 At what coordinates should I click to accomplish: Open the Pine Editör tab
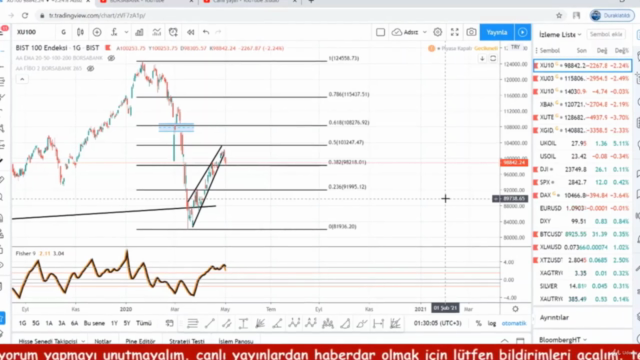click(140, 341)
